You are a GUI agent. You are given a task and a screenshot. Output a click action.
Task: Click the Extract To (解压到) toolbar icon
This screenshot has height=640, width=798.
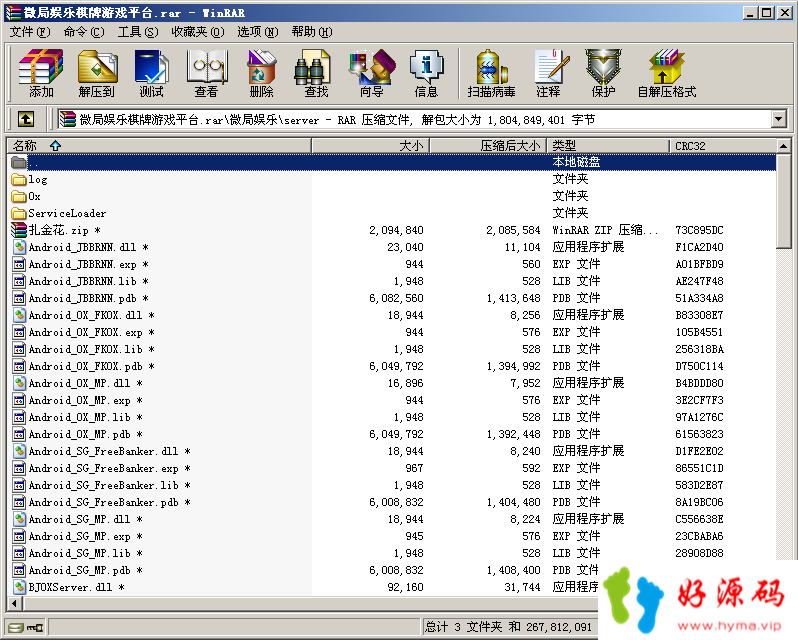point(97,73)
